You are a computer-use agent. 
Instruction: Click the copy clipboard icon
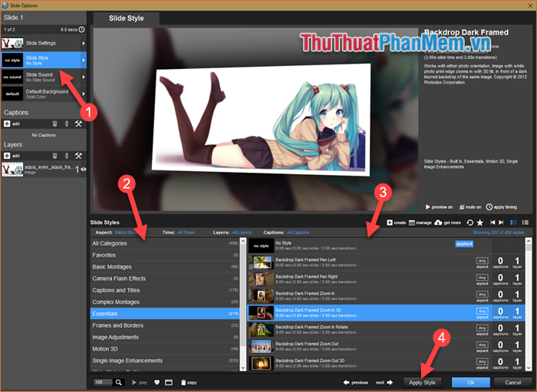pos(183,383)
